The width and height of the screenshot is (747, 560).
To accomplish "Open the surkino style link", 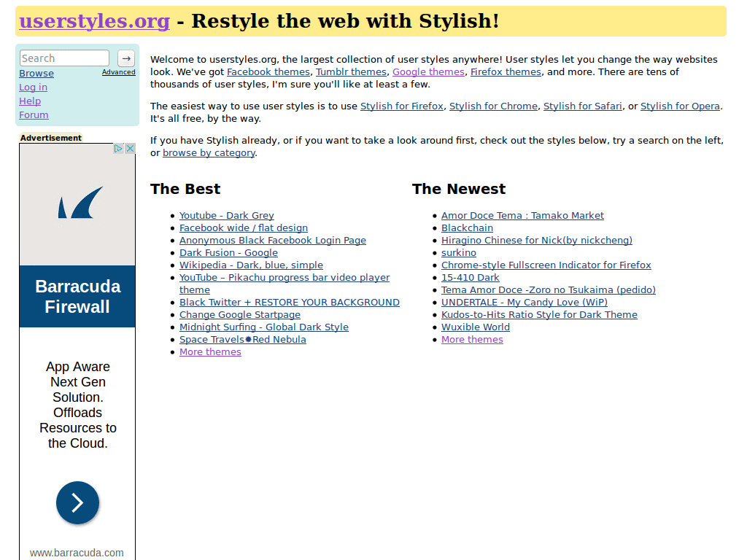I will click(458, 253).
